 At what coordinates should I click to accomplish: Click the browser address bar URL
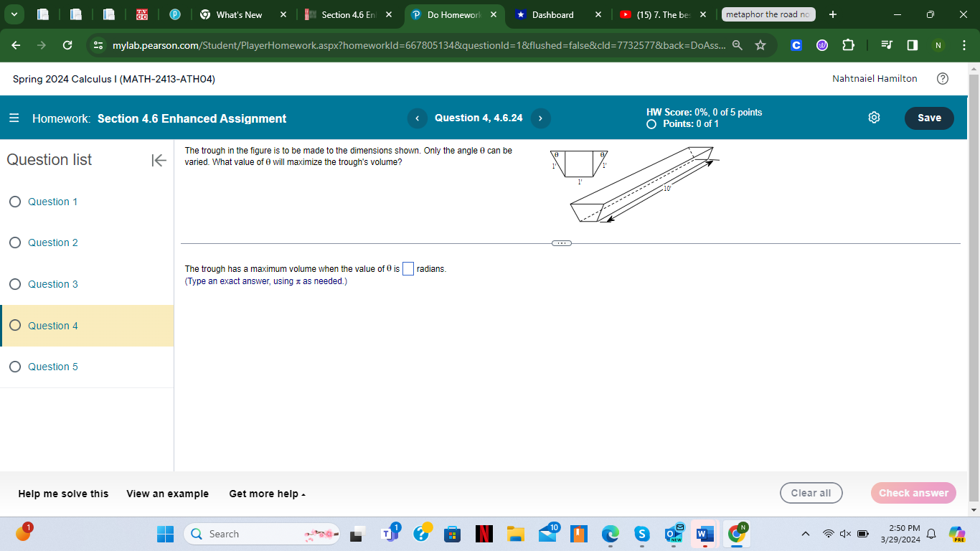click(x=418, y=45)
